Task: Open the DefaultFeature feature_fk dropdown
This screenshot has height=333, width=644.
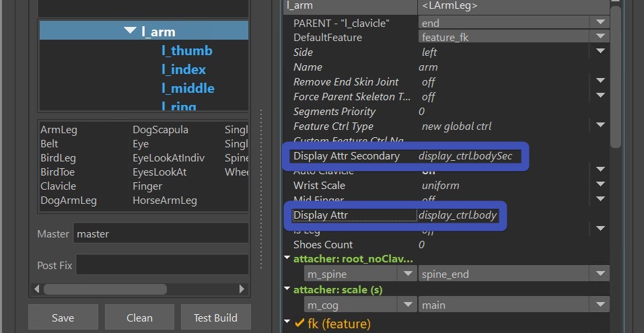Action: 513,37
